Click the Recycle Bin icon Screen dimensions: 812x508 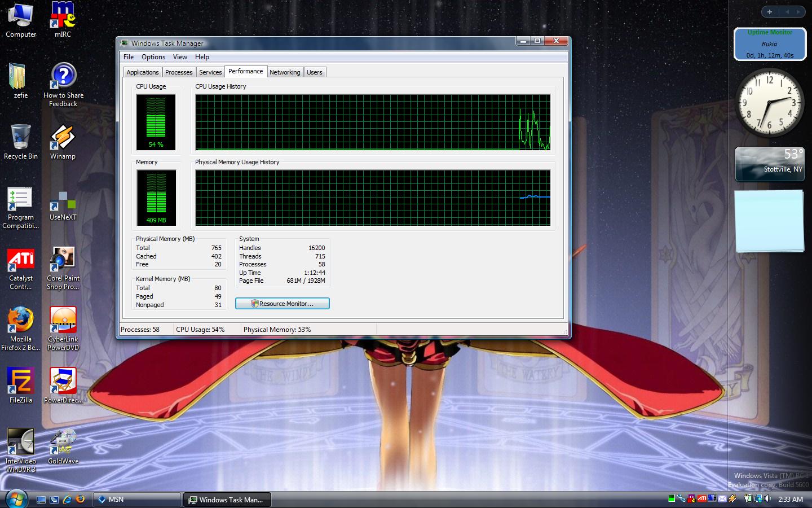click(21, 139)
